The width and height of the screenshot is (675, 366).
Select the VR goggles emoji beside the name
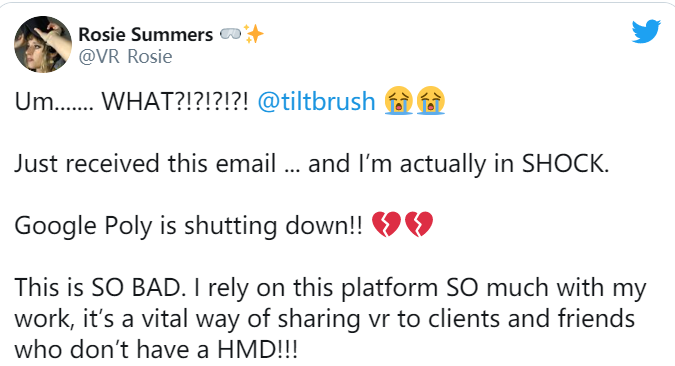(x=230, y=34)
